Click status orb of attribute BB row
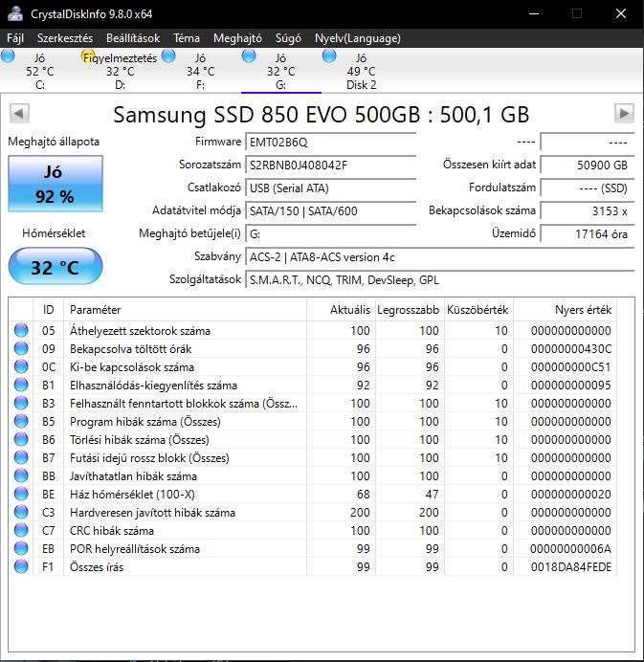The height and width of the screenshot is (662, 644). coord(21,475)
